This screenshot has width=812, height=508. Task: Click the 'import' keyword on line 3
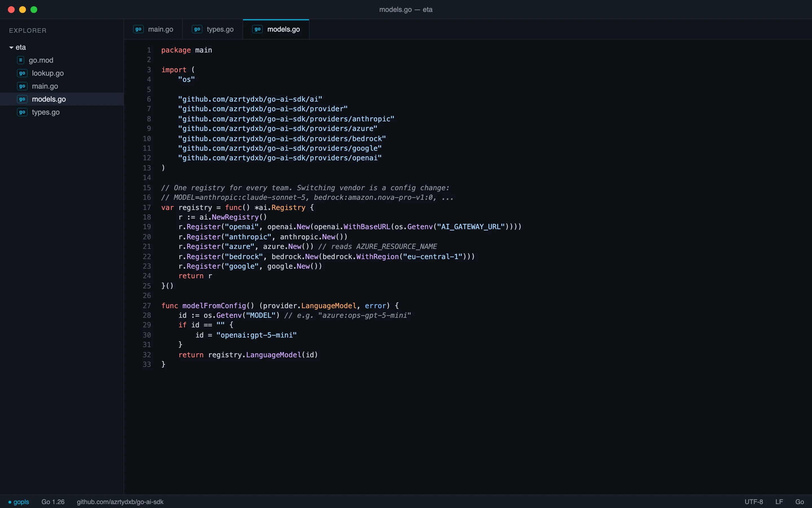[174, 69]
